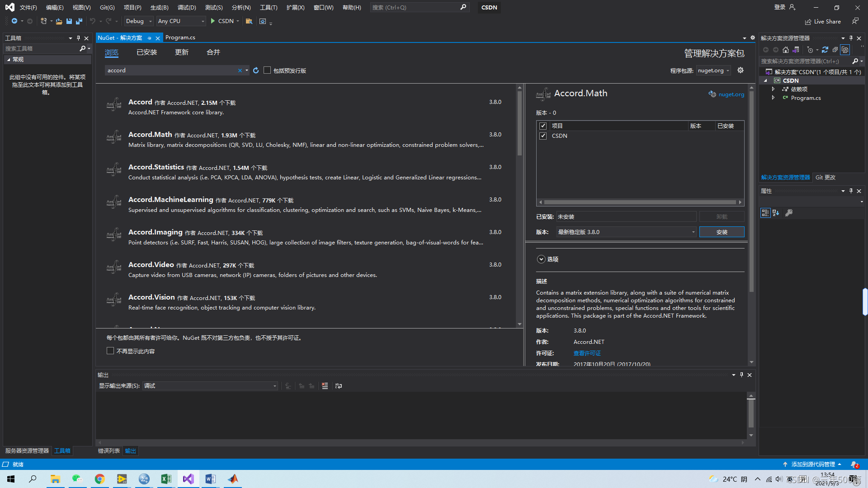Click sync refresh icon in Solution Explorer
This screenshot has width=868, height=488.
(825, 50)
